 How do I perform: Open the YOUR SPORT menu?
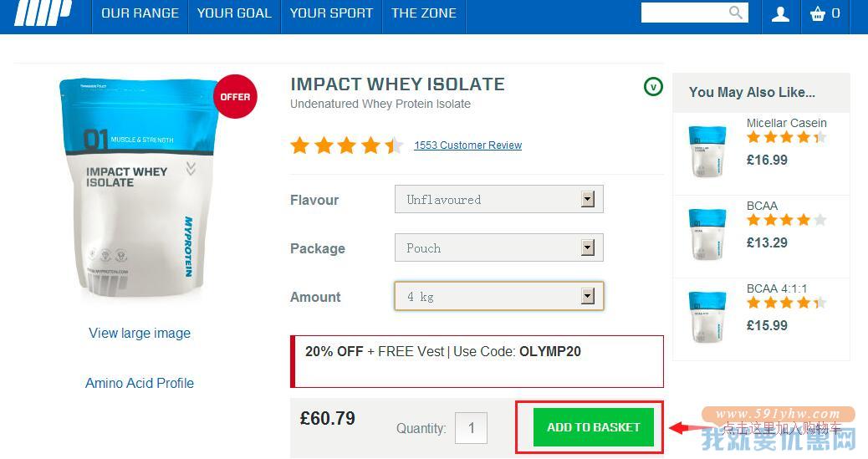(x=332, y=13)
